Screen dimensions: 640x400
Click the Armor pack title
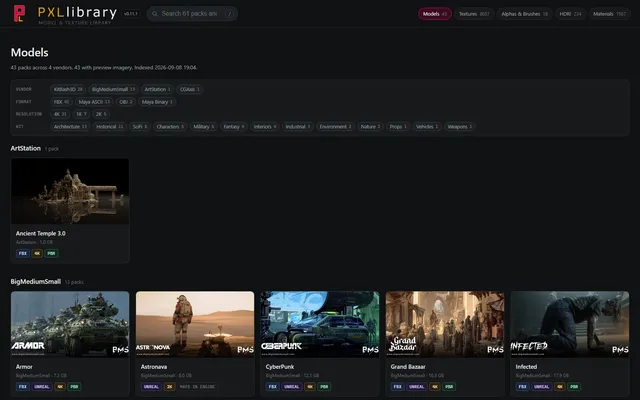pos(24,367)
